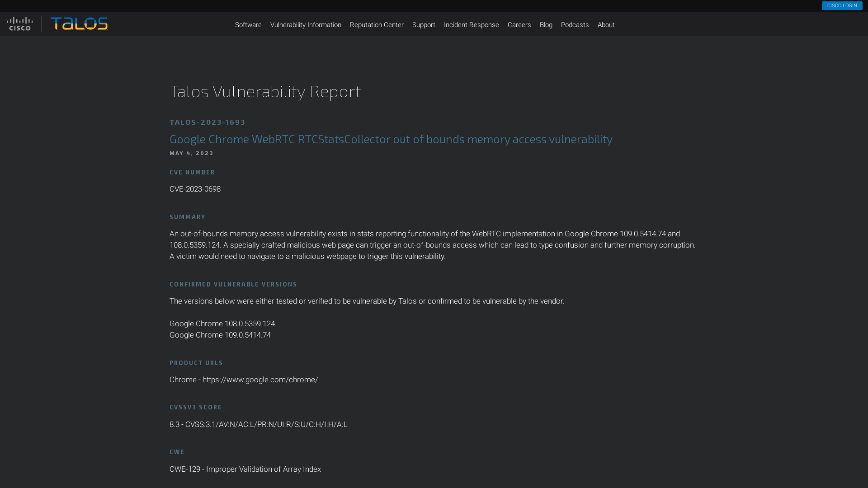Click the CVSSV3 SCORE heading

[196, 407]
